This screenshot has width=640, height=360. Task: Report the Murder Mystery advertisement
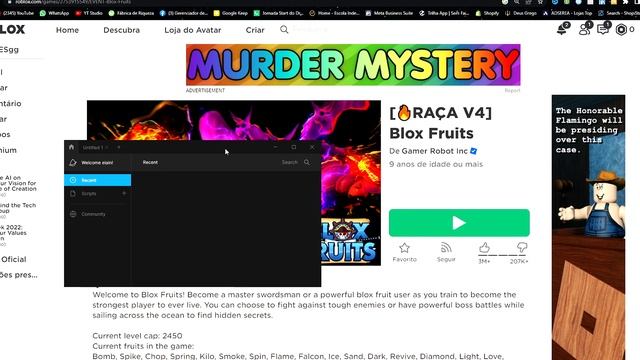512,91
